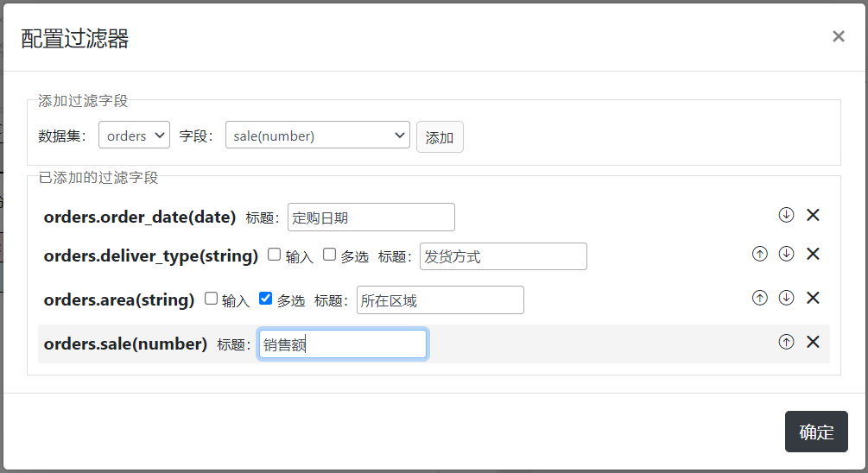
Task: Select the orders.sale(number) label
Action: [x=125, y=344]
